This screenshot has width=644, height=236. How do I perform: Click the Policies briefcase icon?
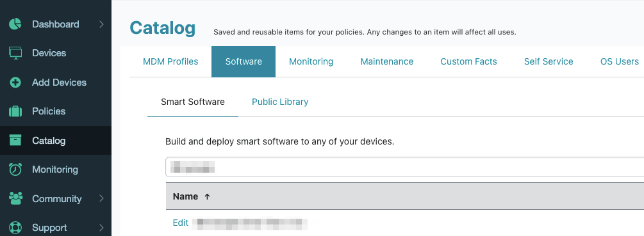pyautogui.click(x=15, y=111)
